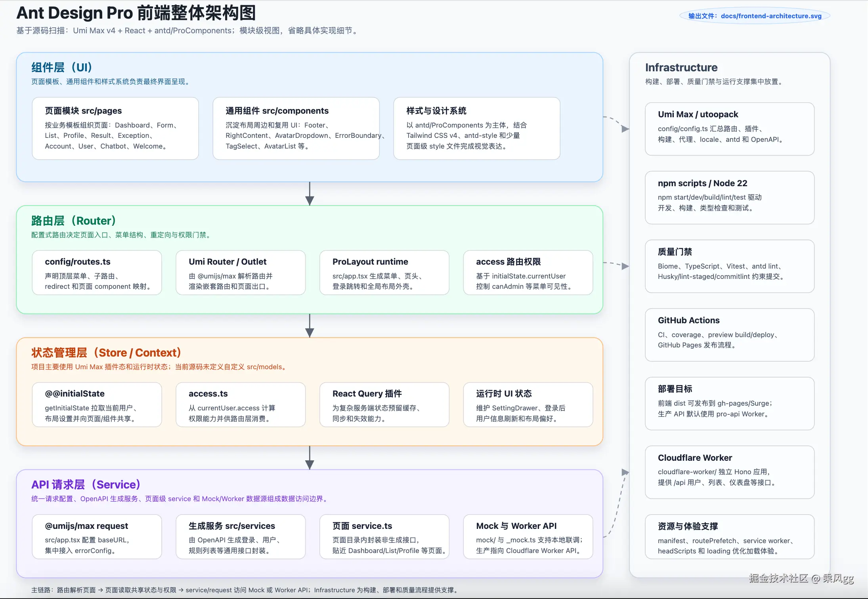Viewport: 868px width, 599px height.
Task: Click the footer text starting with 主链路
Action: click(x=245, y=590)
